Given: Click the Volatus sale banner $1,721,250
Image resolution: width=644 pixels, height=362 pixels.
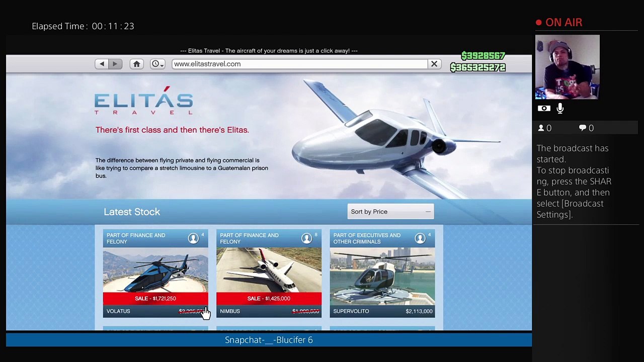Looking at the screenshot, I should pyautogui.click(x=155, y=299).
